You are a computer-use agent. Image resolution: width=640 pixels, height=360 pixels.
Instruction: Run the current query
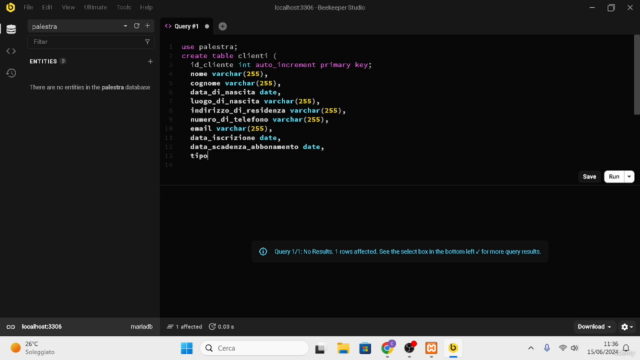pyautogui.click(x=614, y=177)
